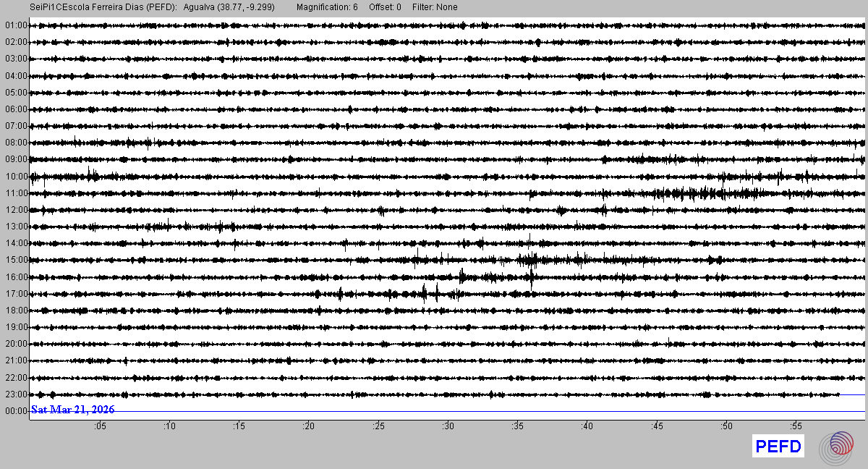Click the :05 minute axis tick

pyautogui.click(x=100, y=427)
